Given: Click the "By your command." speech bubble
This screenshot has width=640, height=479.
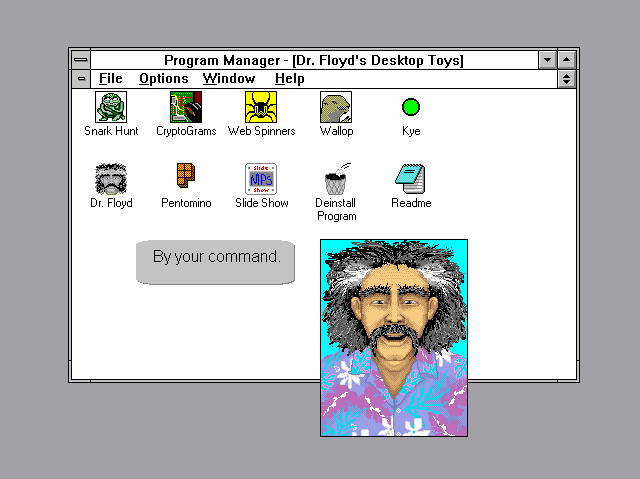Looking at the screenshot, I should 216,262.
